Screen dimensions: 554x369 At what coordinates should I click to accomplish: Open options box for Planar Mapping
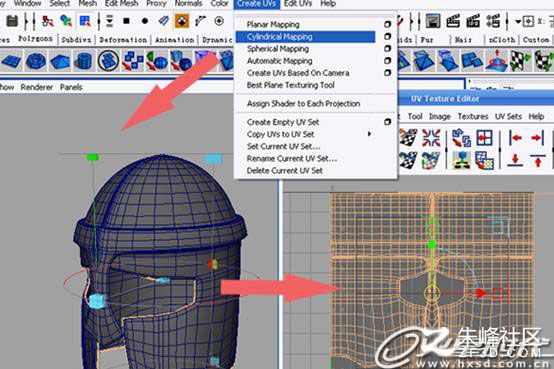click(x=387, y=24)
